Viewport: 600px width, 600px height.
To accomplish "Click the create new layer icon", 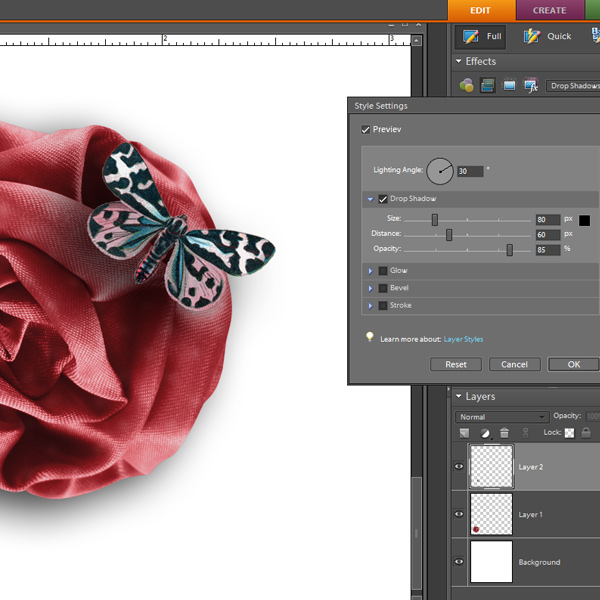I will (x=466, y=433).
